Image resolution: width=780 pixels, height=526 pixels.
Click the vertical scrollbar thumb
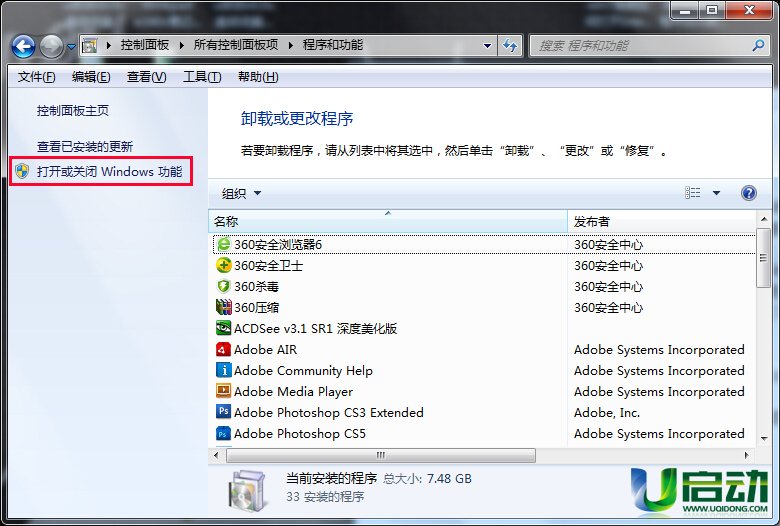763,258
